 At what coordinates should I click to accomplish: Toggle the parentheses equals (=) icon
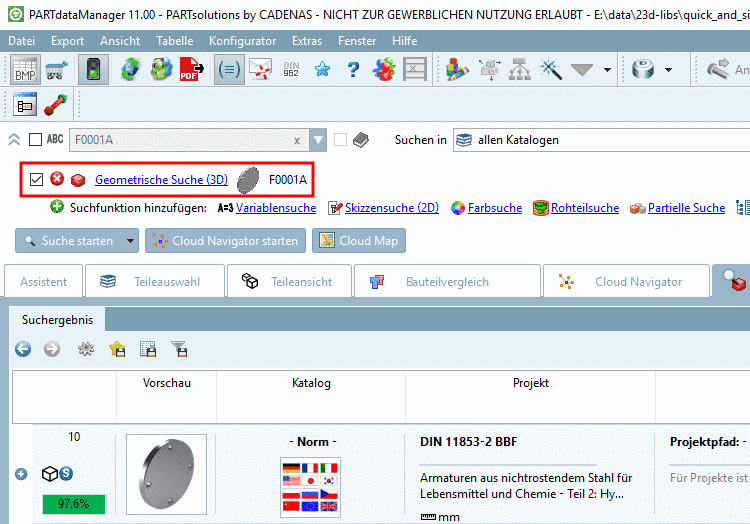[229, 70]
